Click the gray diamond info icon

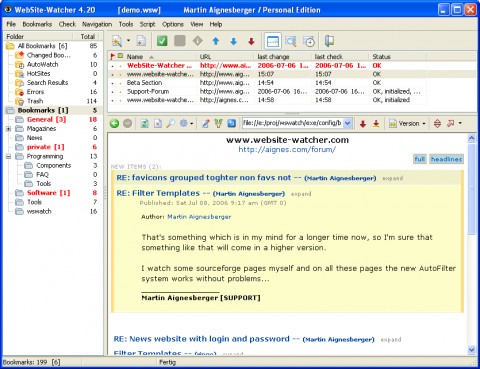198,41
